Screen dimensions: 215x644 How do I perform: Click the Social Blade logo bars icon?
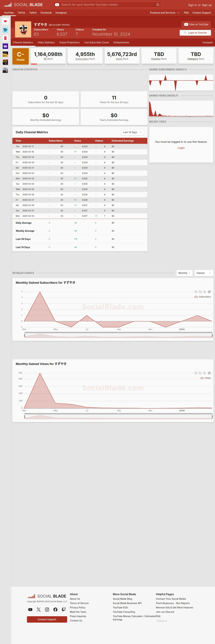pyautogui.click(x=8, y=5)
